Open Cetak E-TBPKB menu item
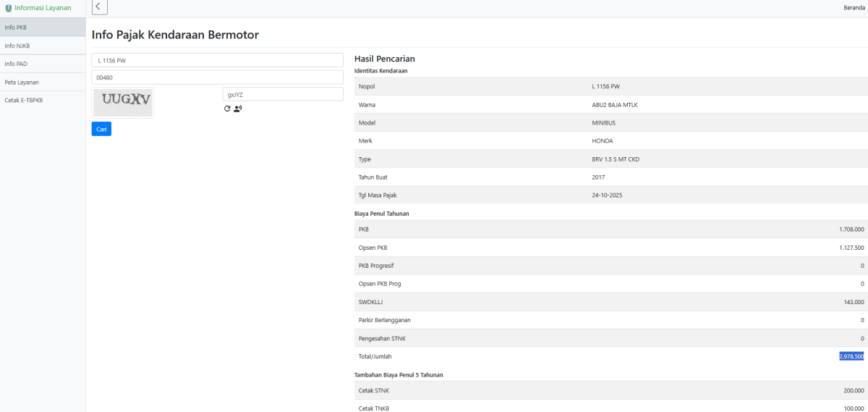Screen dimensions: 868x412 pos(43,100)
